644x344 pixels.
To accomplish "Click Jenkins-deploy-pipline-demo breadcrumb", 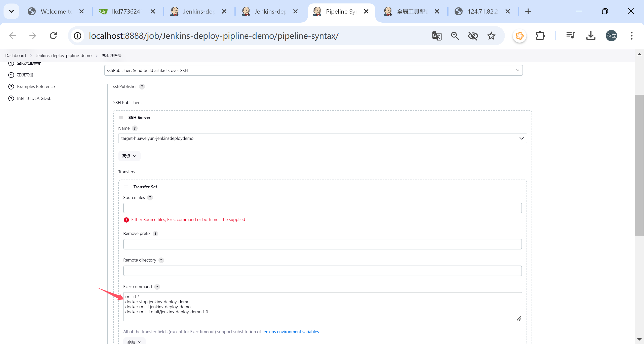I will (x=64, y=56).
